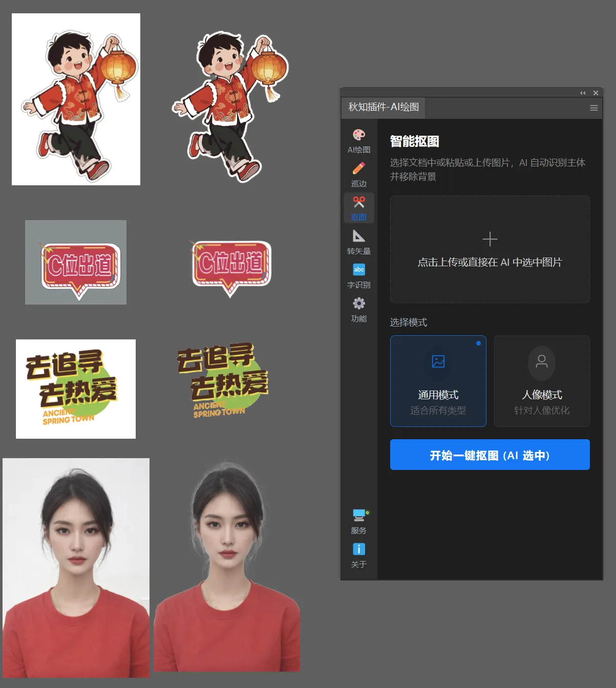Open the panel hamburger menu
The image size is (616, 688).
tap(593, 108)
